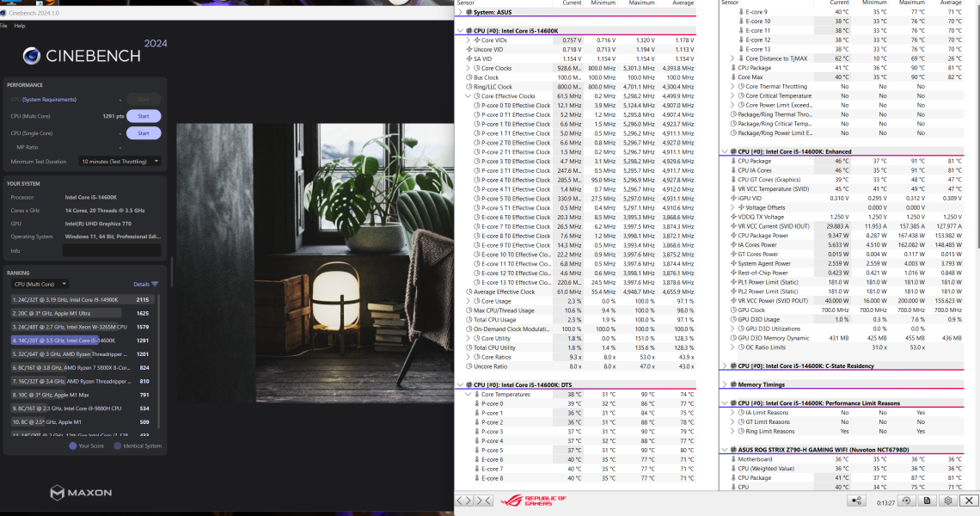The image size is (980, 516).
Task: Collapse the Performance Limit Reasons group
Action: (x=725, y=402)
